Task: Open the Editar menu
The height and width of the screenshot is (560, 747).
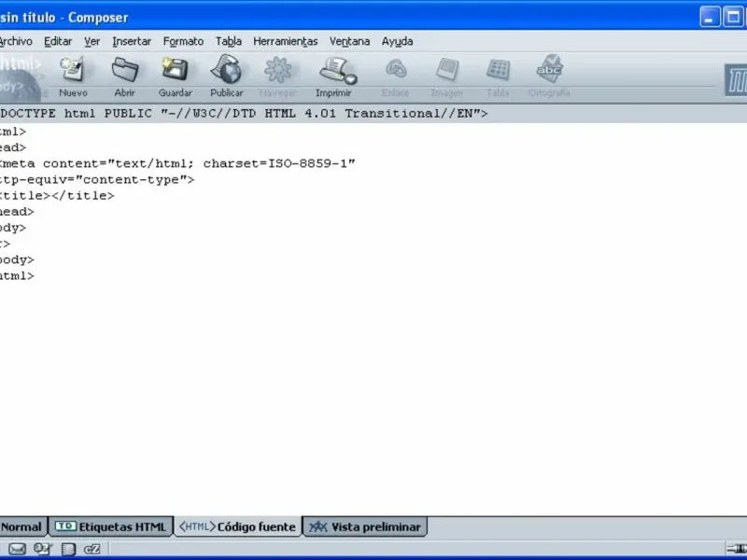Action: 58,41
